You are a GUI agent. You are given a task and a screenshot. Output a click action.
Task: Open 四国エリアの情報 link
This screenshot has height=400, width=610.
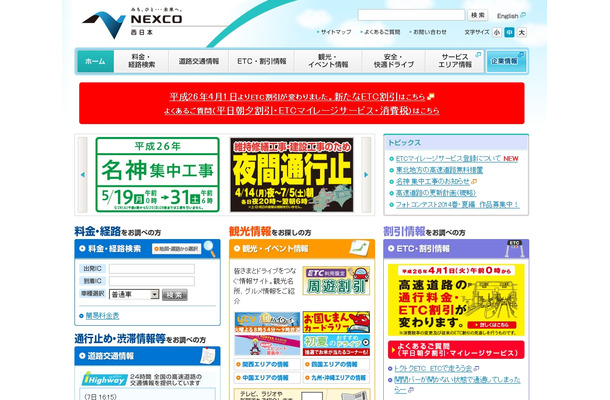coord(334,365)
